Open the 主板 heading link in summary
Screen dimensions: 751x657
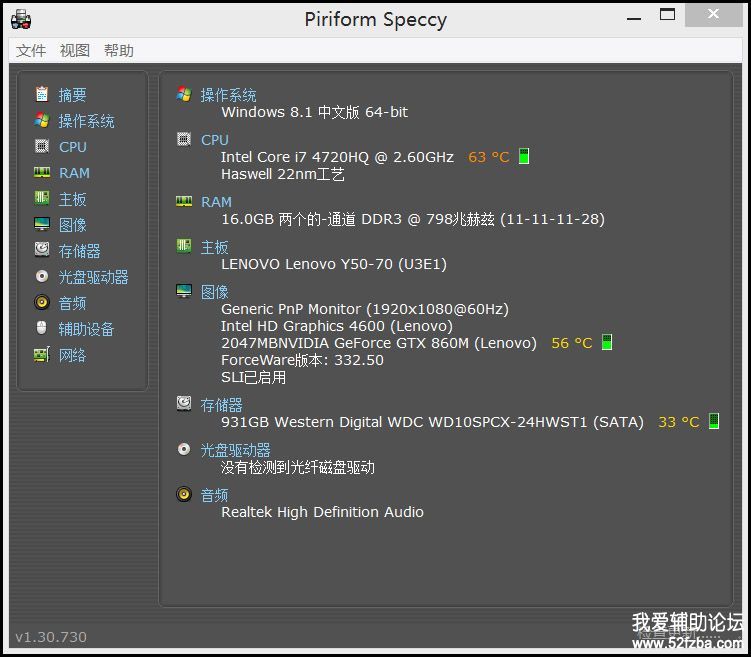coord(215,247)
